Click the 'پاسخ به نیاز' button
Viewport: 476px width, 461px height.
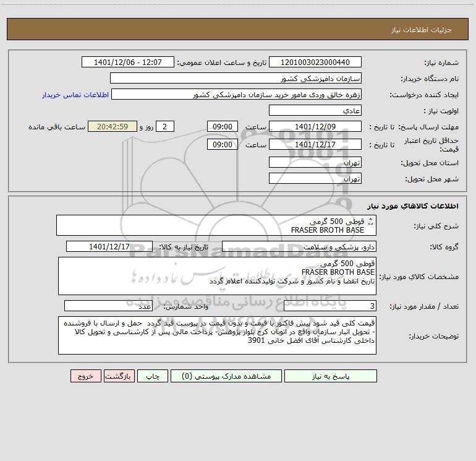pos(331,376)
